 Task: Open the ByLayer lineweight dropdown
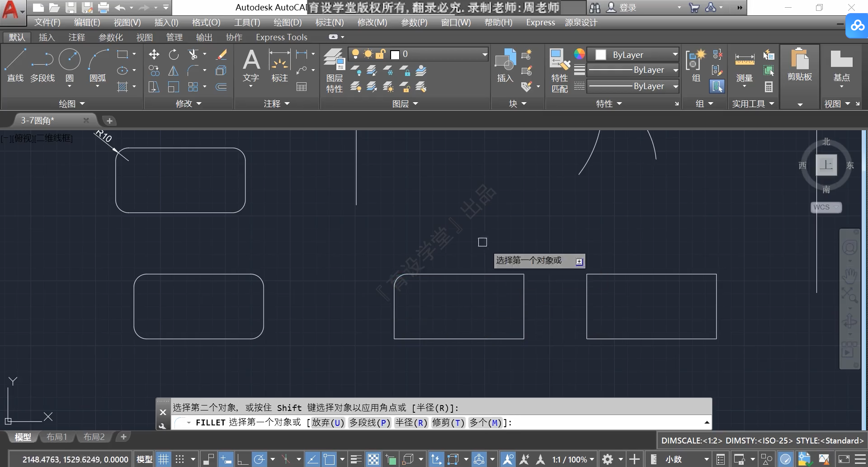675,70
